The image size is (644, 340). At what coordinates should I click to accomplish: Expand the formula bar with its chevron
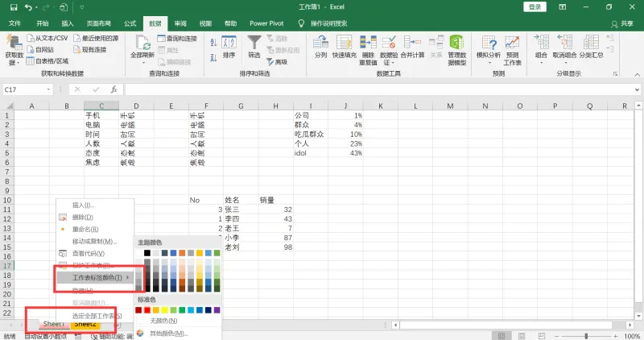click(637, 89)
